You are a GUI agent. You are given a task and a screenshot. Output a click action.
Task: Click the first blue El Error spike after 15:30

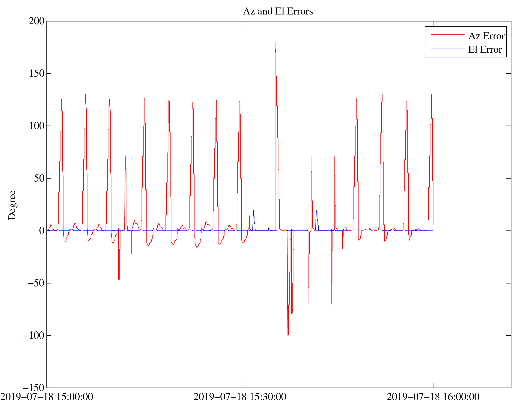(253, 212)
